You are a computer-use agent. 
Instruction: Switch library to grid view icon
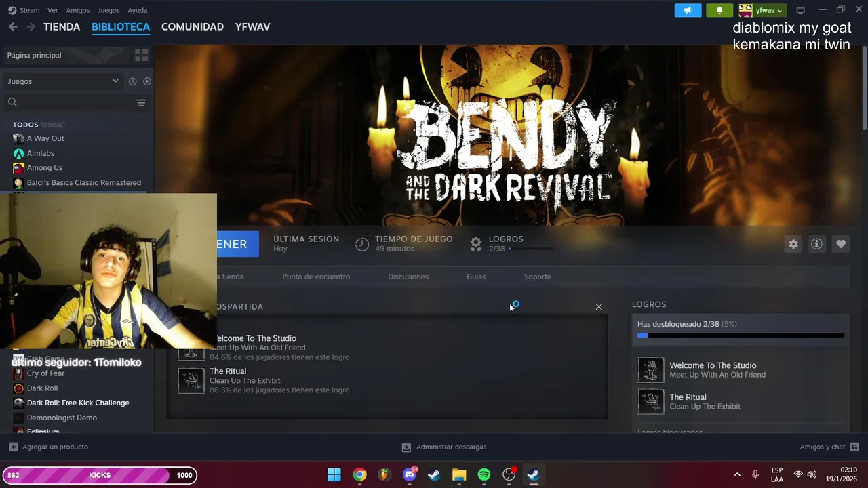[x=141, y=55]
